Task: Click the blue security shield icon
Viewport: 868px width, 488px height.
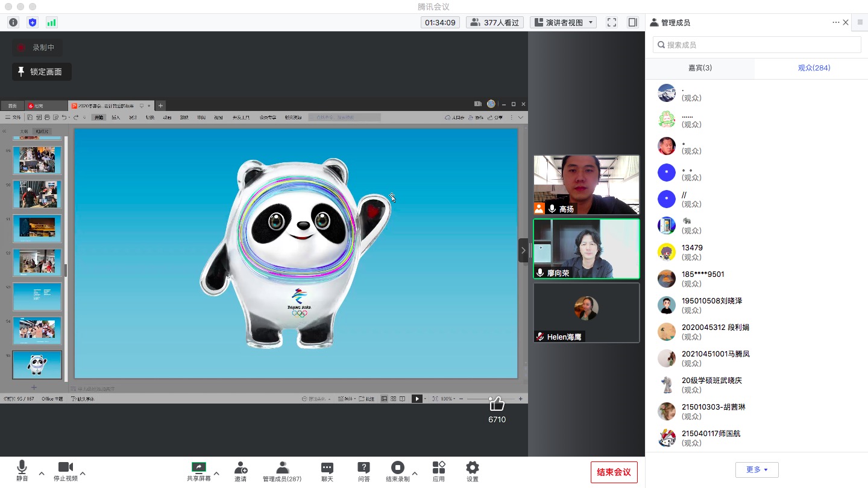Action: (33, 22)
